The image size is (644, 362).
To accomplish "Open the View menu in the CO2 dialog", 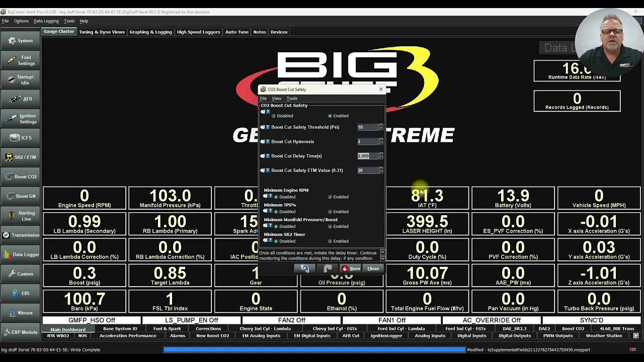I will (x=277, y=99).
